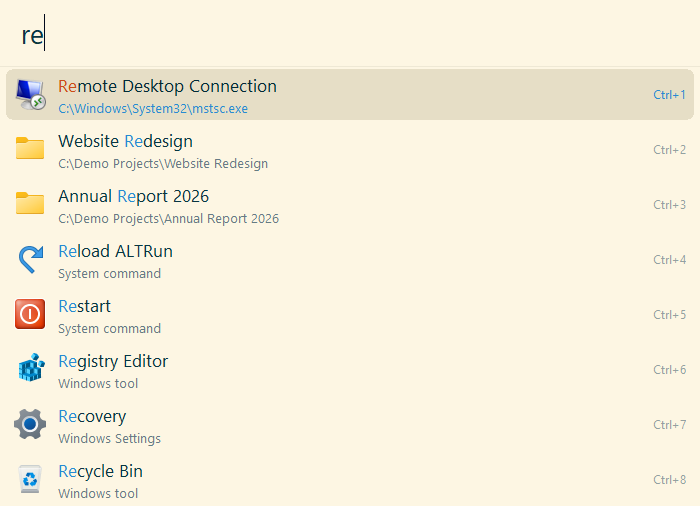Click the Remote Desktop Connection icon
The height and width of the screenshot is (506, 700).
point(30,94)
